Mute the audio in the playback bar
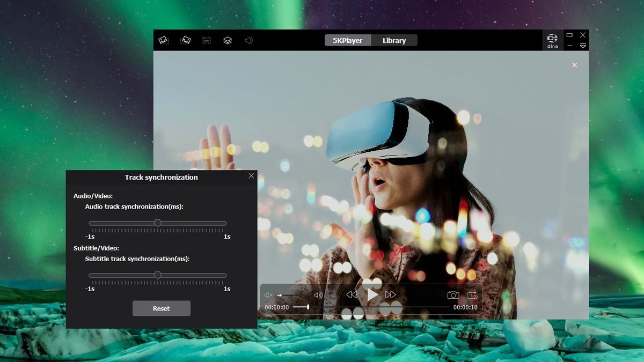 [x=268, y=294]
